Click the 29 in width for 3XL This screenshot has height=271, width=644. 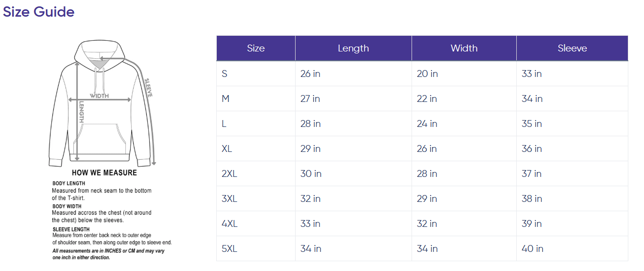click(427, 198)
